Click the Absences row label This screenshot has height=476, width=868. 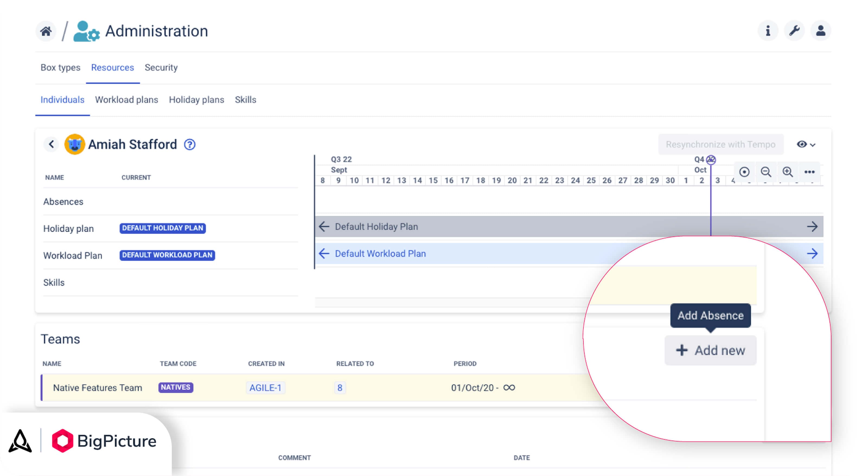[x=63, y=202]
